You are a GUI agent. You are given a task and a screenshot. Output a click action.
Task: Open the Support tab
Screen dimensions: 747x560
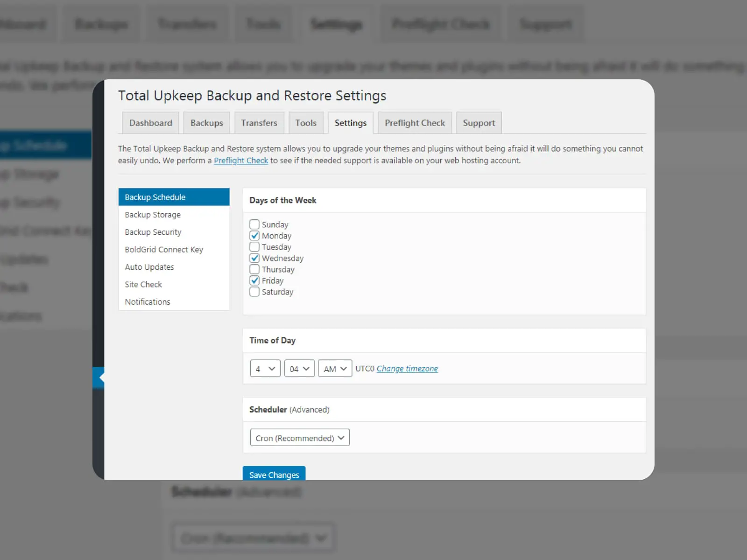(x=479, y=123)
